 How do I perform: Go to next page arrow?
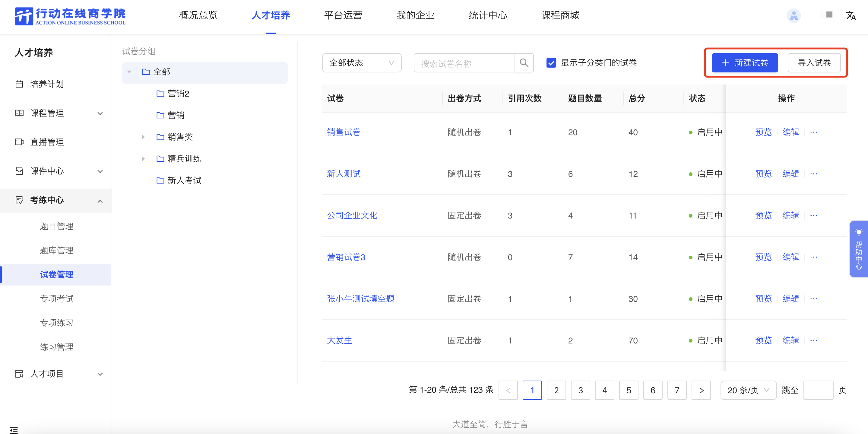(x=701, y=390)
